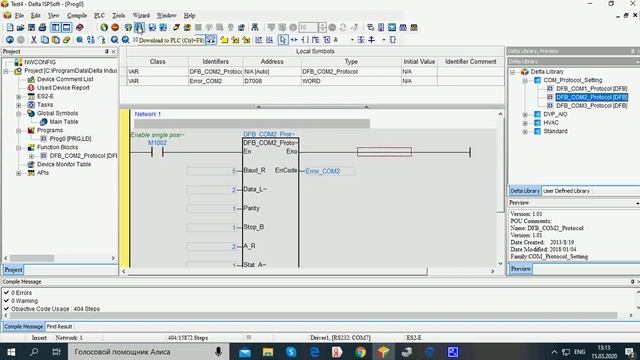Click the binoculars find icon
Screen dimensions: 640x360
(255, 27)
